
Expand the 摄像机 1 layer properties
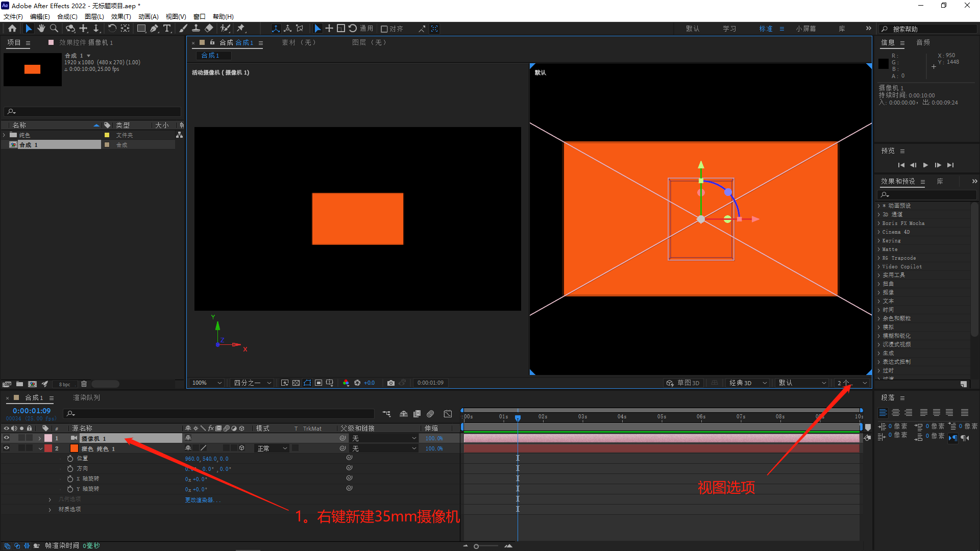coord(40,438)
